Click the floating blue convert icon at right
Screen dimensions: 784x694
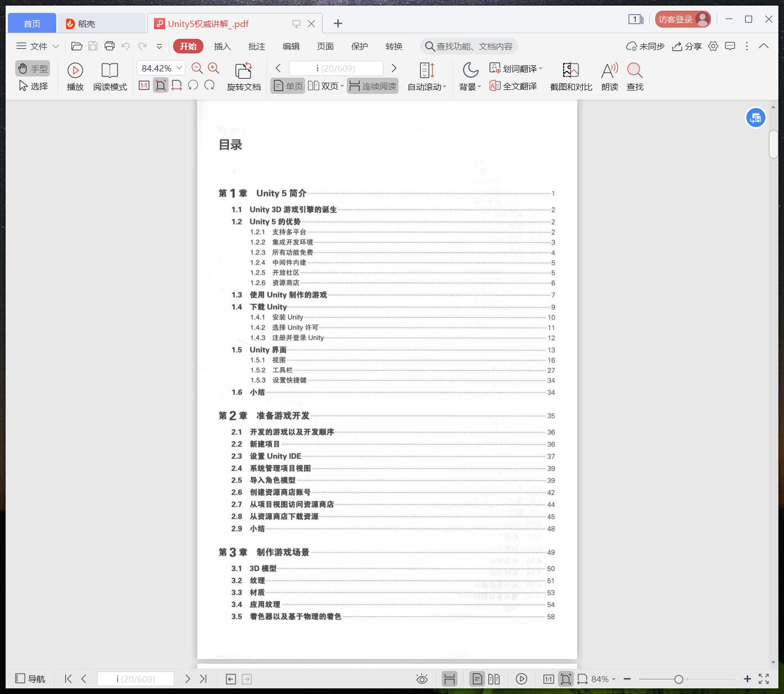click(x=756, y=118)
